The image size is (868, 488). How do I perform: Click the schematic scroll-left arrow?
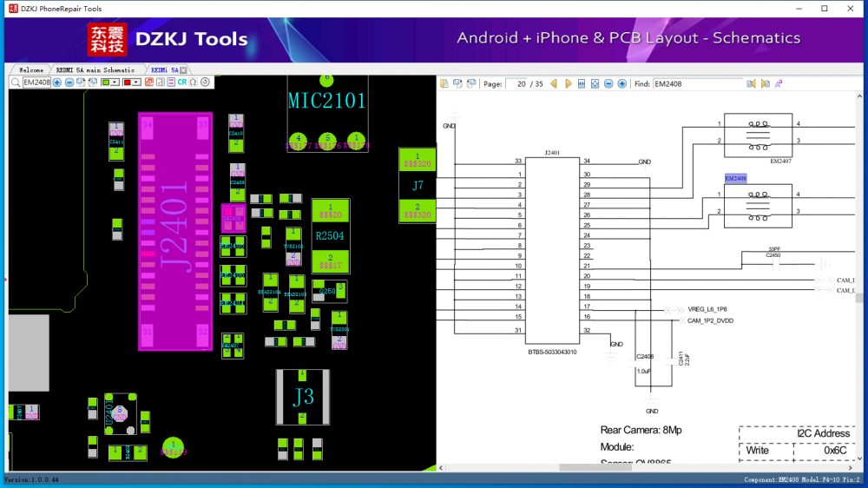[x=441, y=467]
